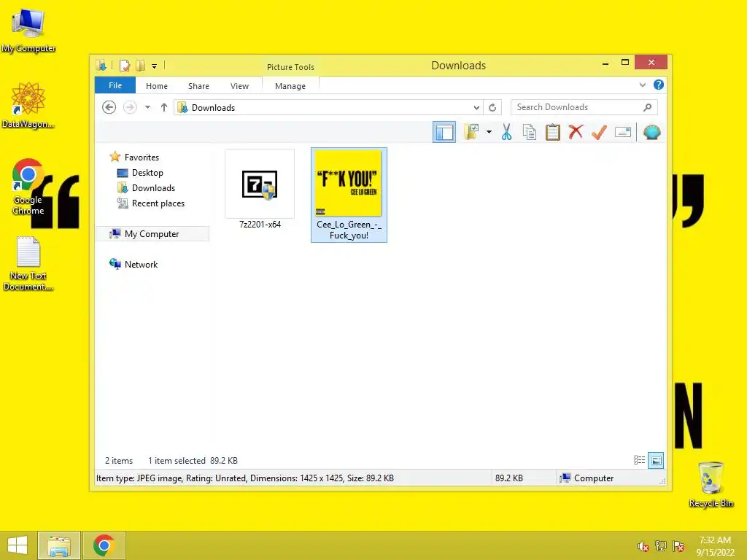Expand the address bar history dropdown
This screenshot has width=747, height=560.
click(x=476, y=108)
